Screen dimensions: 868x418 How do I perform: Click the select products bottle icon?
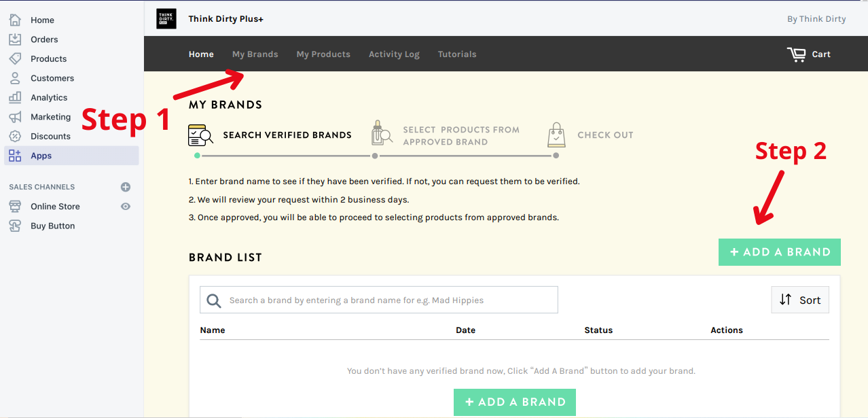[x=382, y=133]
